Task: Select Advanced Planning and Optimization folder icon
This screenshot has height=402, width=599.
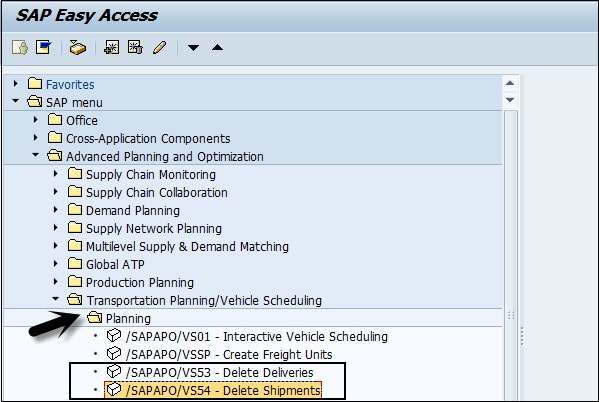Action: pos(55,155)
